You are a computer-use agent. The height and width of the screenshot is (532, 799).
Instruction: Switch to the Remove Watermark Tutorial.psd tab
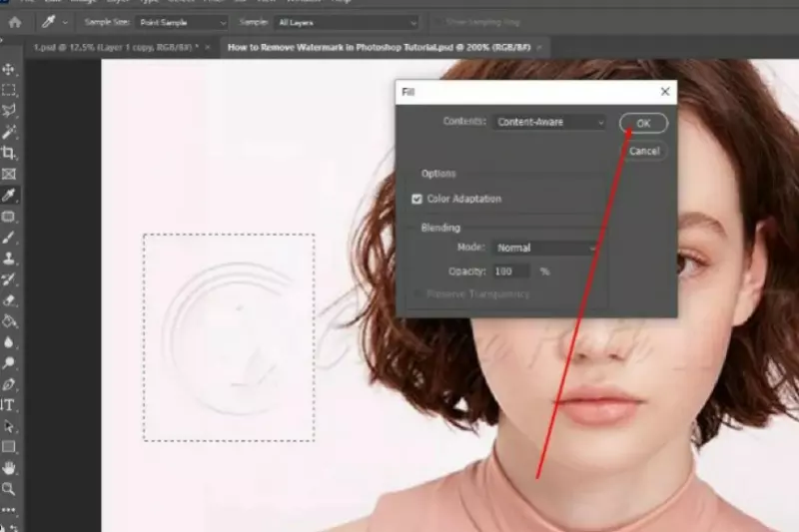point(380,47)
